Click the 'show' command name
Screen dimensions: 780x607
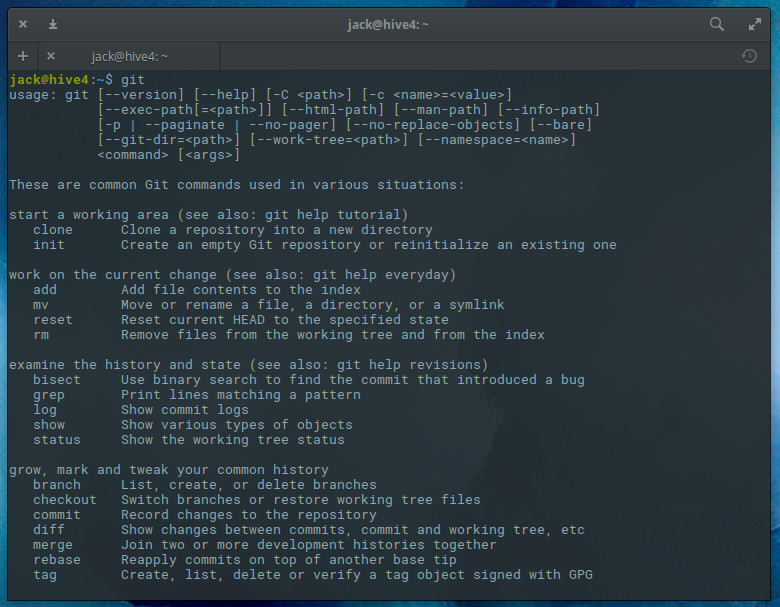tap(49, 424)
